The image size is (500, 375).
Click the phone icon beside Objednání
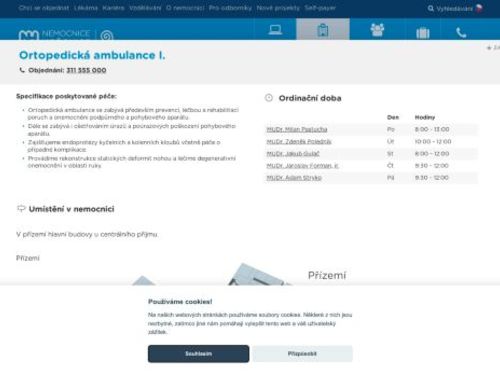click(x=22, y=70)
